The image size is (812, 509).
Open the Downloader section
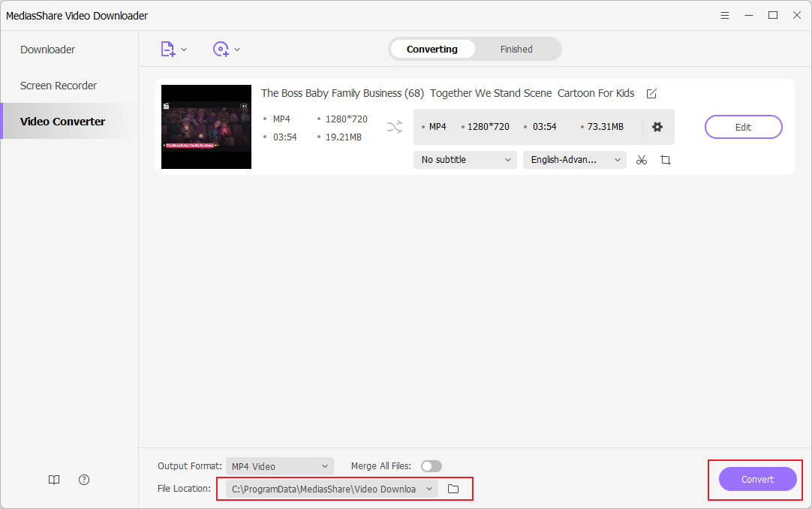pos(47,50)
